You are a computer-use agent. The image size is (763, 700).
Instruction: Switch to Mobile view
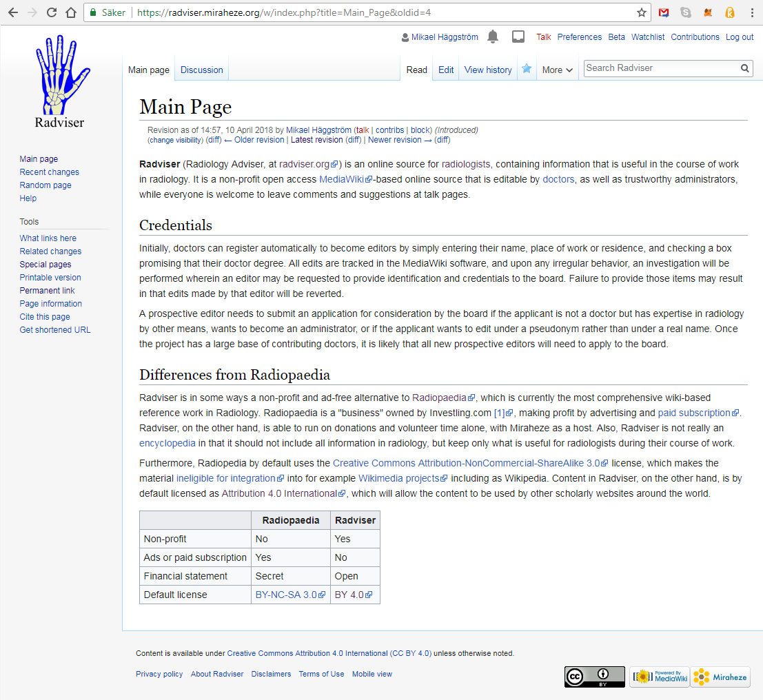[372, 675]
